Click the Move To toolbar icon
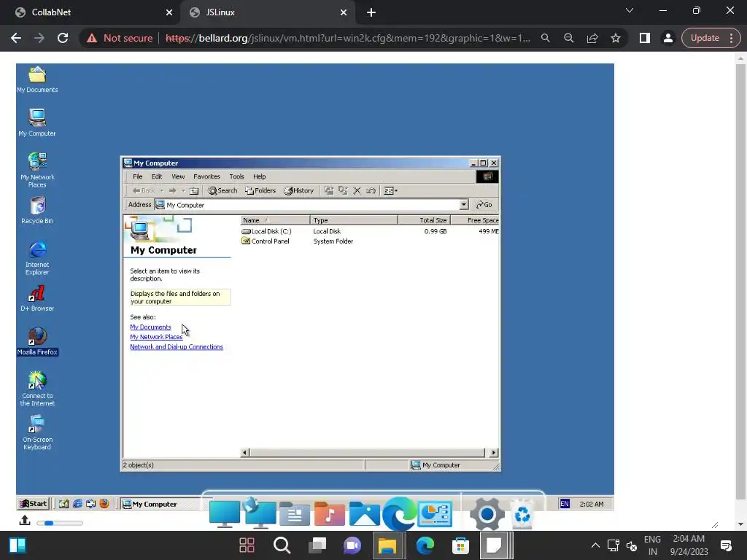This screenshot has height=560, width=747. tap(329, 190)
